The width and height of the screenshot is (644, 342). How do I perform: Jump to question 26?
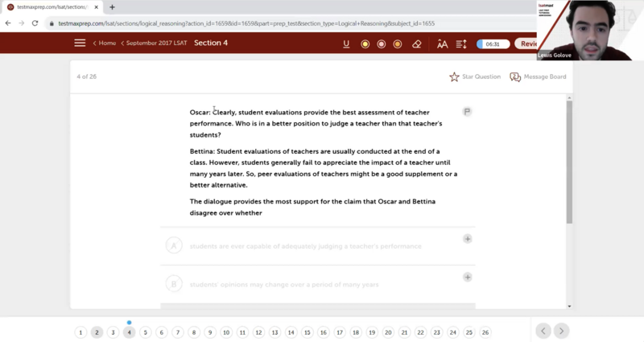[x=485, y=332]
